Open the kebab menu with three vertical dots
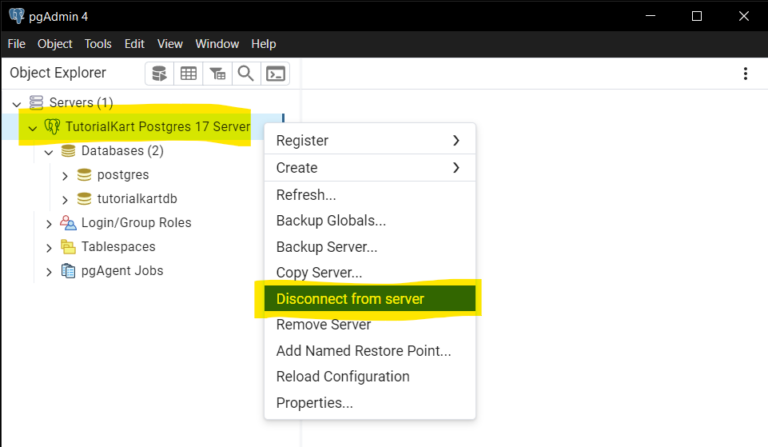Image resolution: width=768 pixels, height=447 pixels. click(x=745, y=73)
